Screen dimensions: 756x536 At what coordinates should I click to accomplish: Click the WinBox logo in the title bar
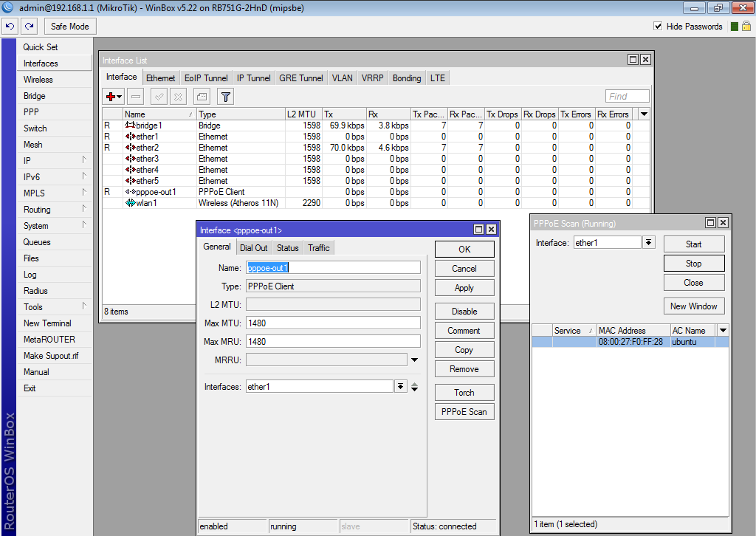point(7,7)
